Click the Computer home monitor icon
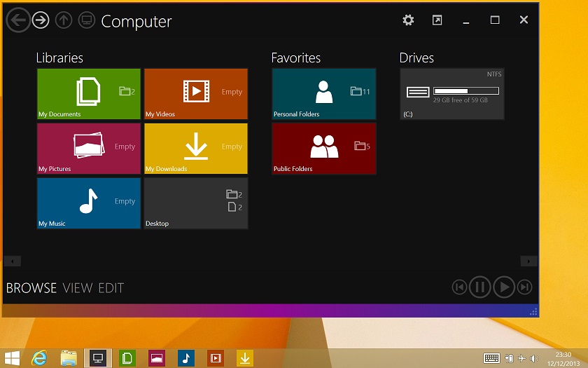588x368 pixels. (x=87, y=20)
